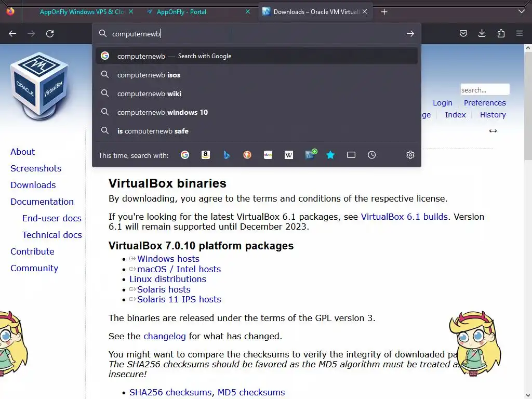Viewport: 532px width, 399px height.
Task: Search this time with Bing
Action: (227, 155)
